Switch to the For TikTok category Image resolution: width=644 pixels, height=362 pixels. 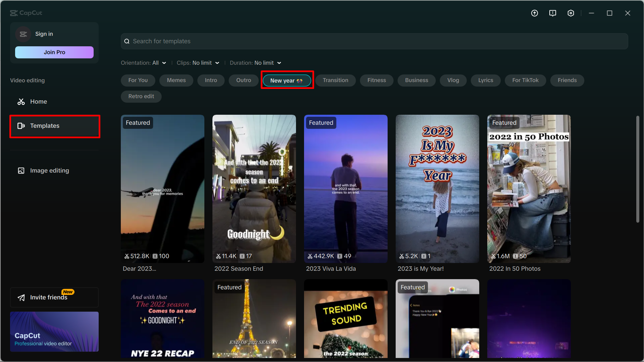[x=525, y=80]
